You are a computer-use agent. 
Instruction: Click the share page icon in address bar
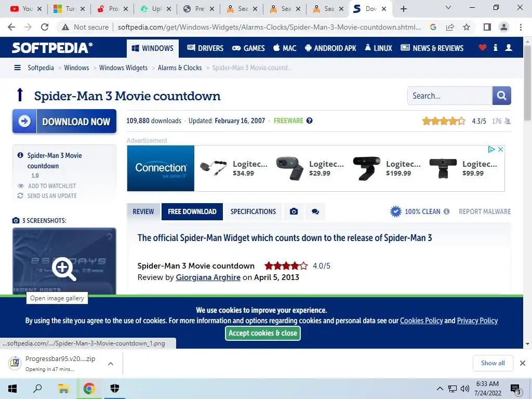[450, 27]
